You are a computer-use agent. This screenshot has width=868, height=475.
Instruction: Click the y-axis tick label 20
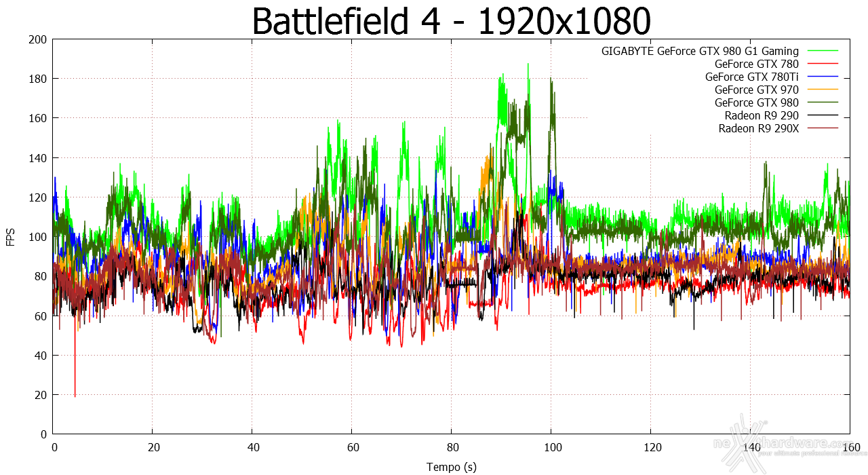point(41,394)
